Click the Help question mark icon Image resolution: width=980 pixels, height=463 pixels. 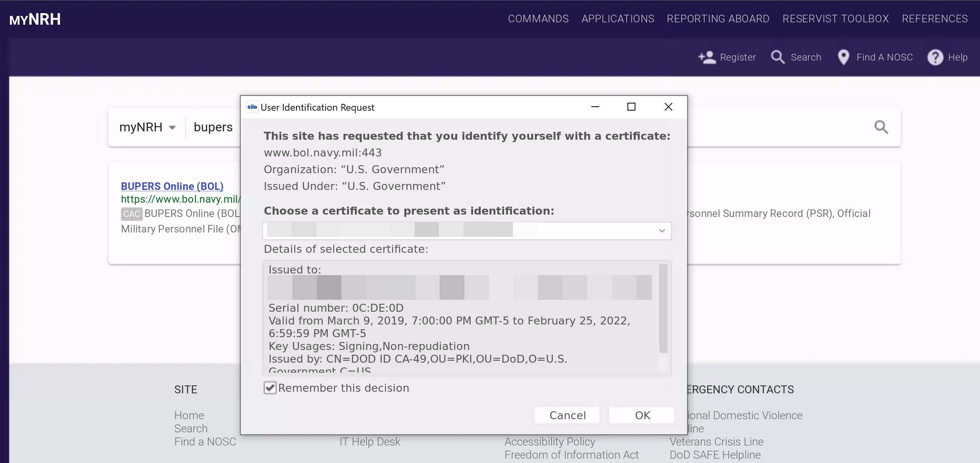(935, 57)
